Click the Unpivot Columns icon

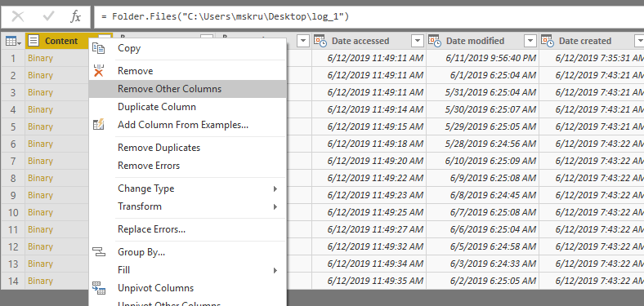click(x=99, y=288)
